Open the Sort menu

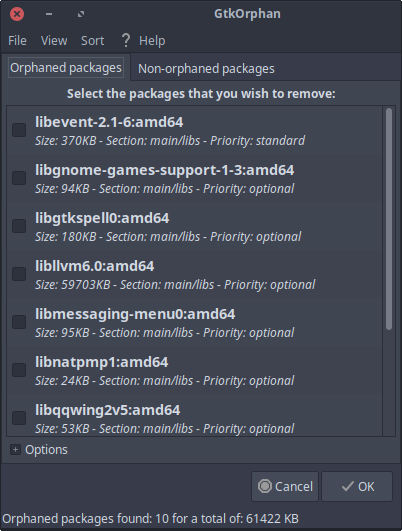(92, 41)
